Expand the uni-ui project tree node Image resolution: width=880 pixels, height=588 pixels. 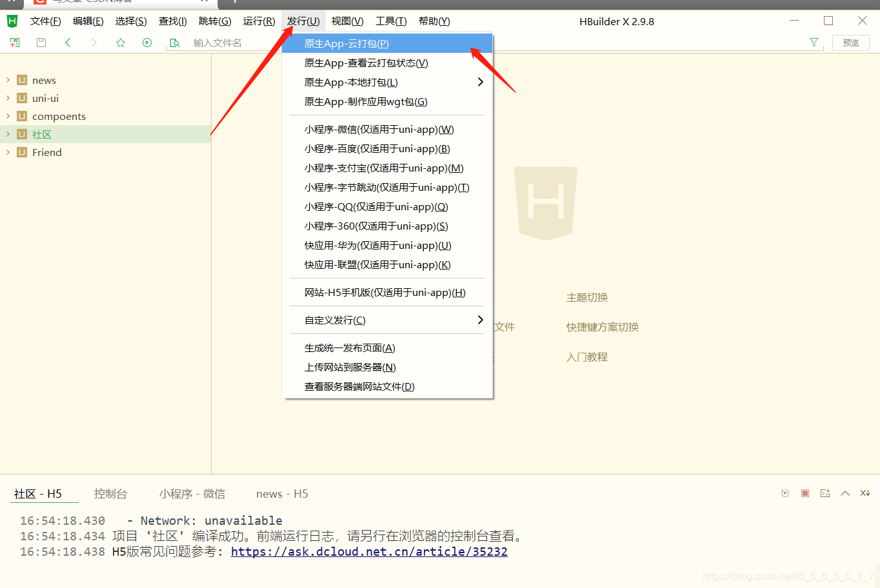[8, 98]
